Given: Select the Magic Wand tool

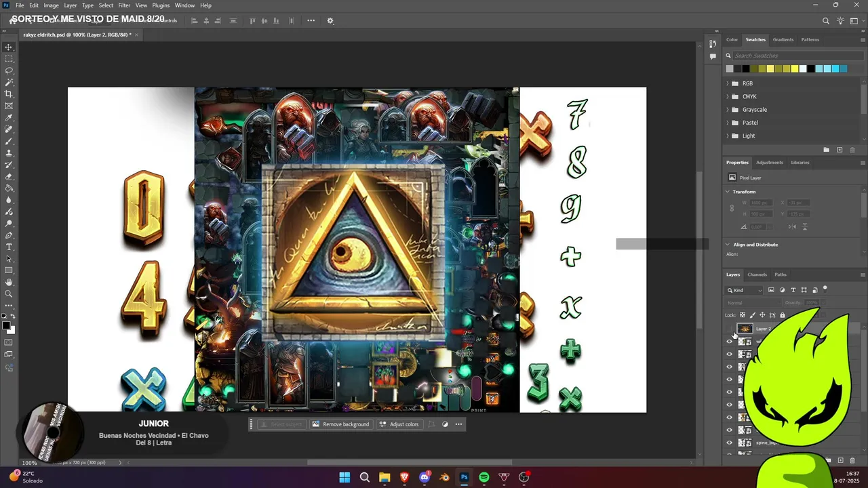Looking at the screenshot, I should 9,82.
